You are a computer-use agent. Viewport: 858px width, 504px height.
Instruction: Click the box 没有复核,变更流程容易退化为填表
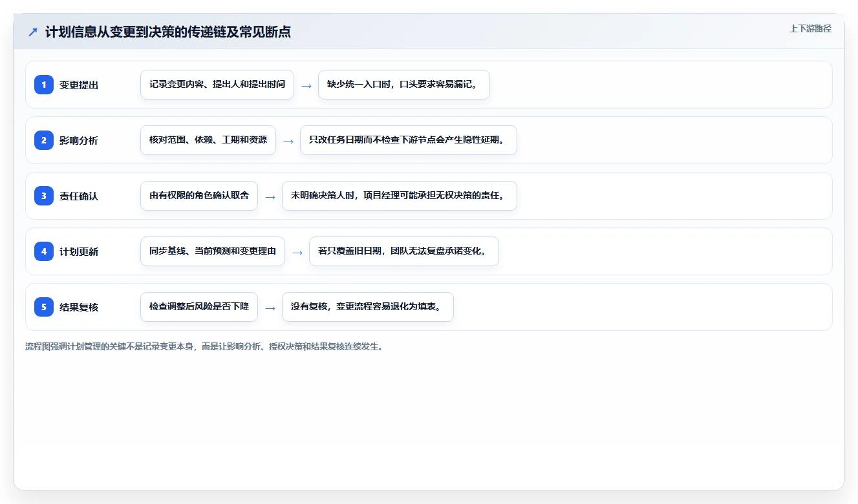pos(368,307)
